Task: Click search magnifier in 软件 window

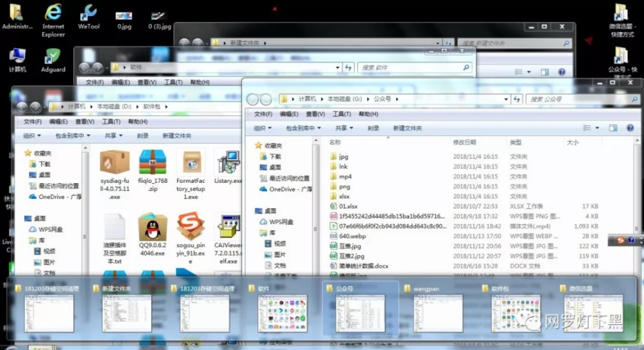Action: [x=466, y=68]
